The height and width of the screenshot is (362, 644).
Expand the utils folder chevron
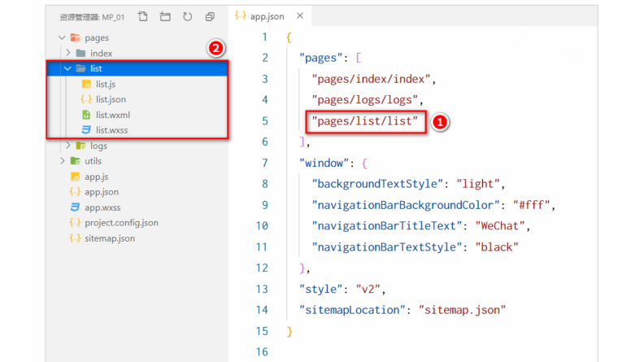pyautogui.click(x=63, y=161)
